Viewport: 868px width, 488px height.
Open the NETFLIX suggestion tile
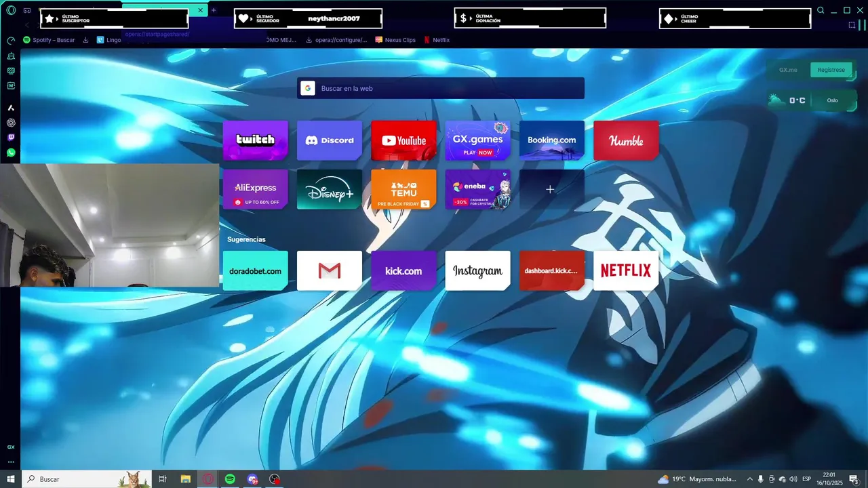626,270
